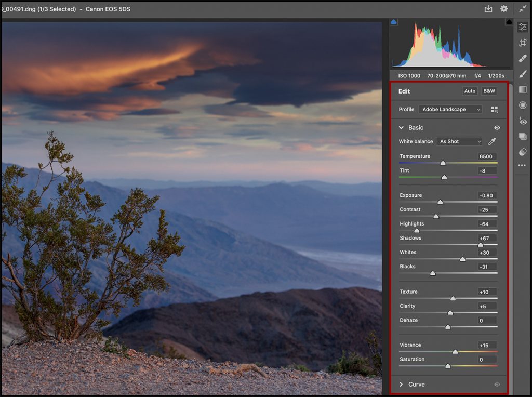Viewport: 532px width, 397px height.
Task: Click the Clarity slider handle
Action: click(450, 313)
